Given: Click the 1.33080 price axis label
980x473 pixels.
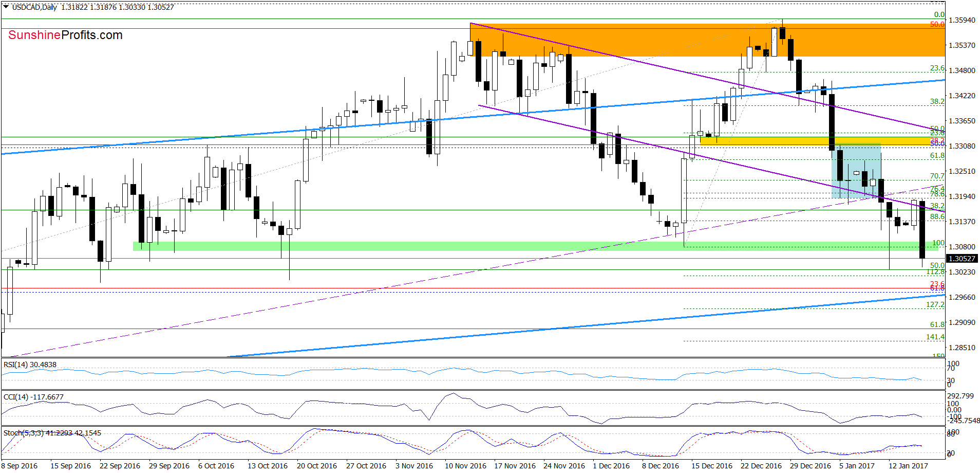Looking at the screenshot, I should tap(962, 146).
